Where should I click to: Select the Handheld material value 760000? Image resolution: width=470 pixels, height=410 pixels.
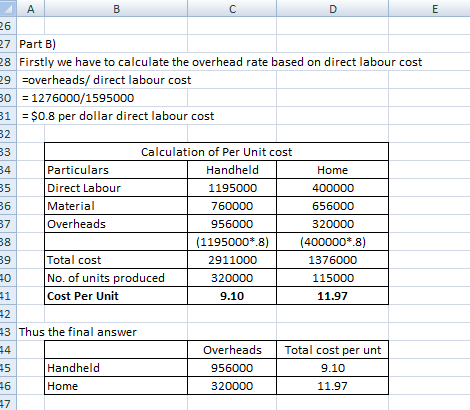pyautogui.click(x=232, y=206)
